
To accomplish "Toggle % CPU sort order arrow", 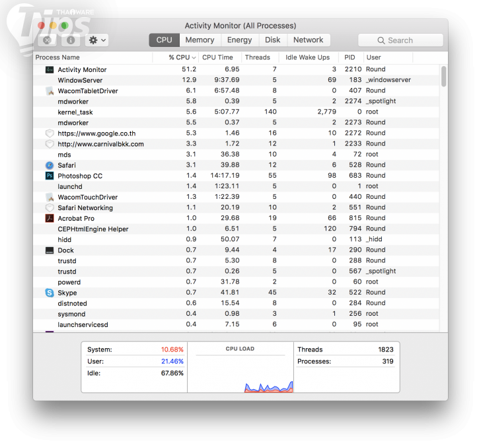I will (x=194, y=57).
